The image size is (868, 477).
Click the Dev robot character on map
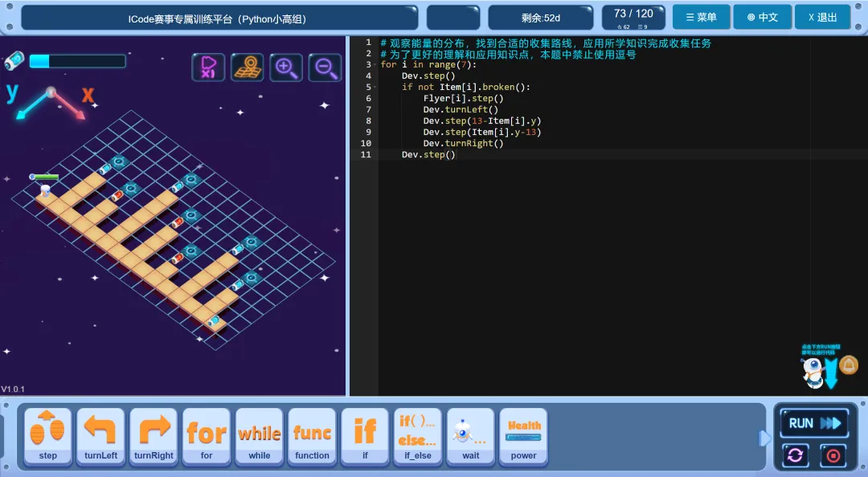(x=45, y=190)
